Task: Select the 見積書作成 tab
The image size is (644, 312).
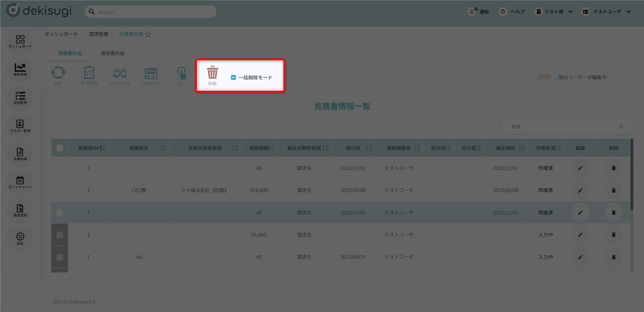Action: (70, 53)
